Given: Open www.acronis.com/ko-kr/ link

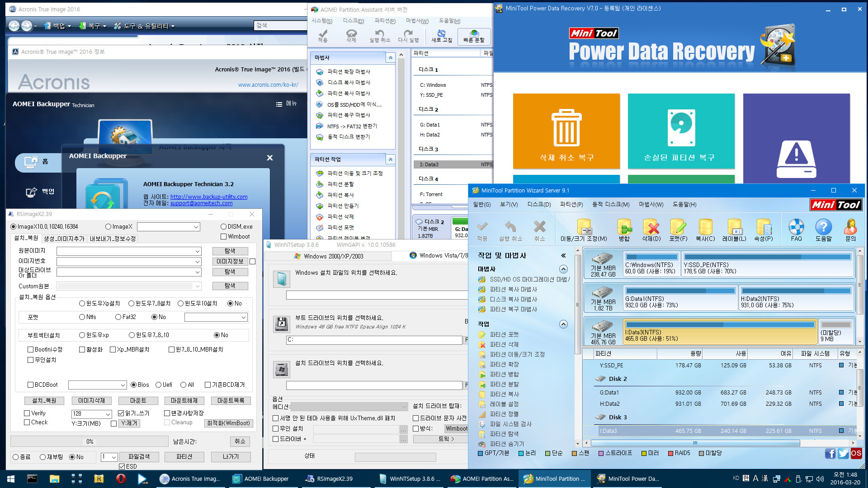Looking at the screenshot, I should [x=268, y=84].
